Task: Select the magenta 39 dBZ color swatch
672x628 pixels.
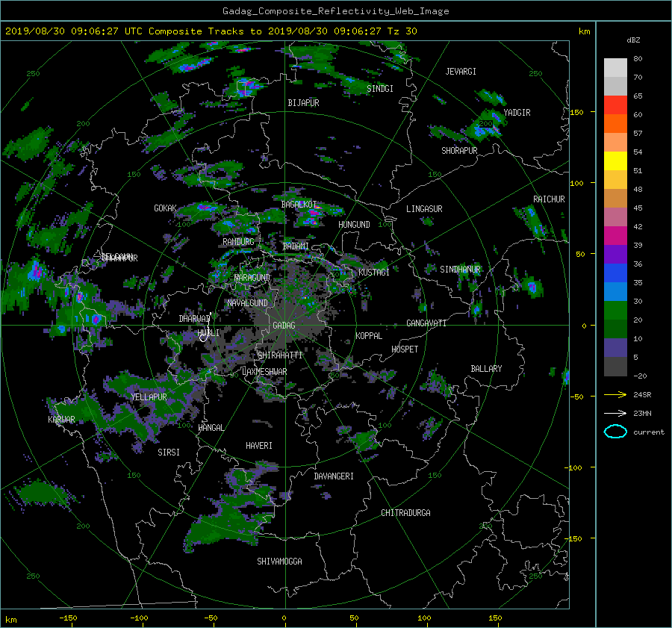Action: pos(615,236)
